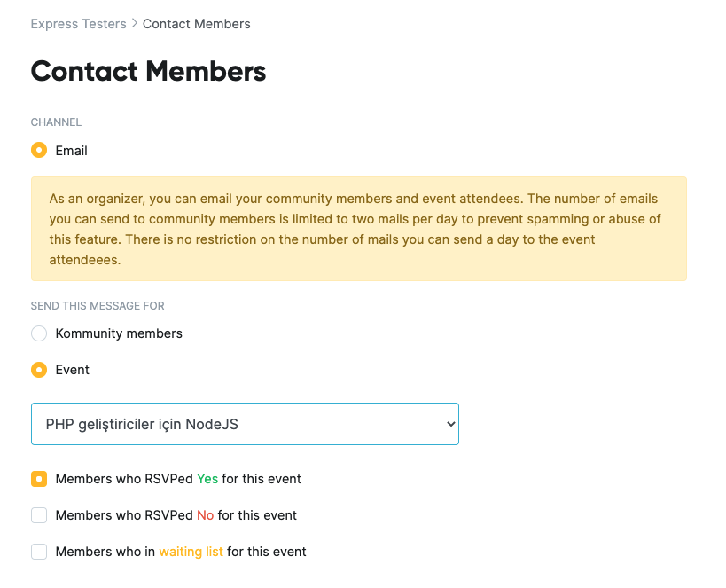Select the Event radio button

39,370
